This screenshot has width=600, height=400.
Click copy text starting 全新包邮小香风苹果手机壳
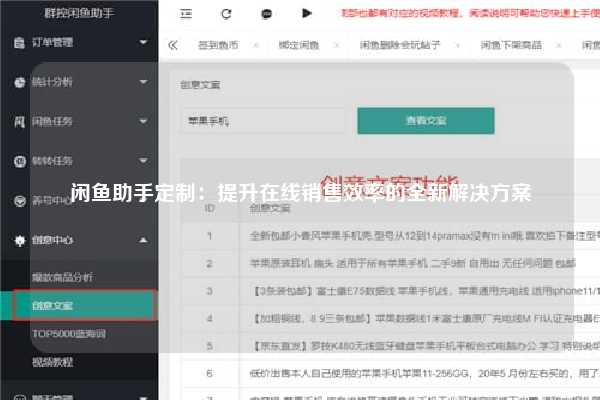[424, 236]
